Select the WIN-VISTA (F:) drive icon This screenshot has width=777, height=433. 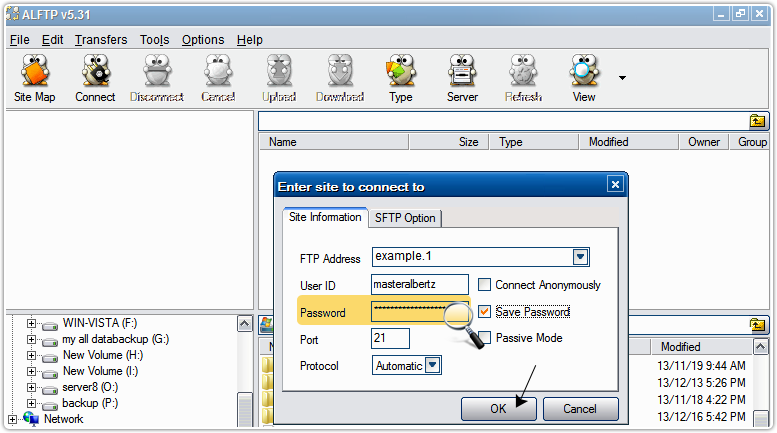(x=50, y=325)
